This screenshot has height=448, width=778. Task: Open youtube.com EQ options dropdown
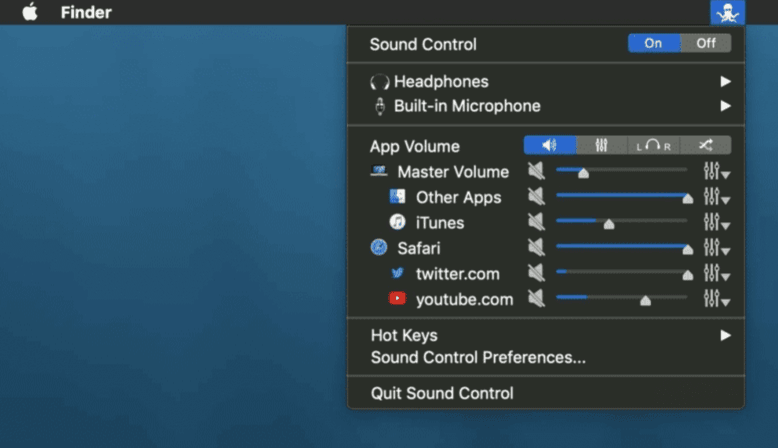(716, 299)
